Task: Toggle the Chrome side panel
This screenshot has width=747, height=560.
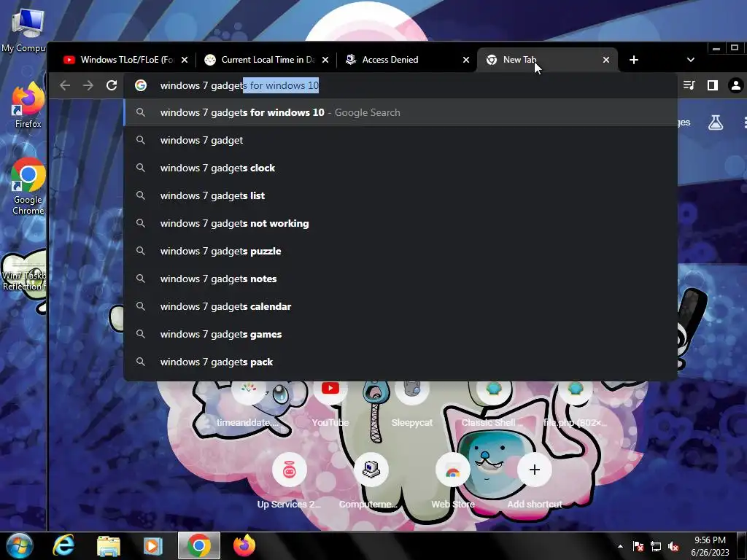Action: (x=712, y=85)
